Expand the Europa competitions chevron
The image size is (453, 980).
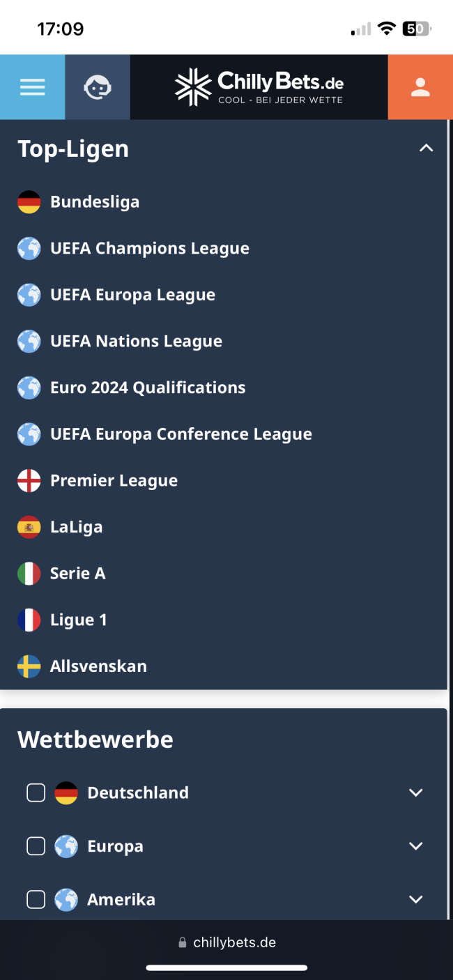(416, 846)
